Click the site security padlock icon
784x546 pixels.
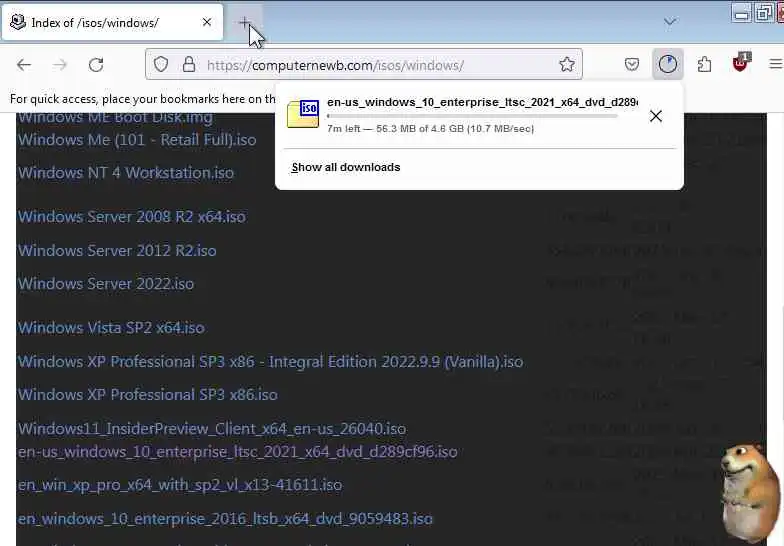coord(188,64)
